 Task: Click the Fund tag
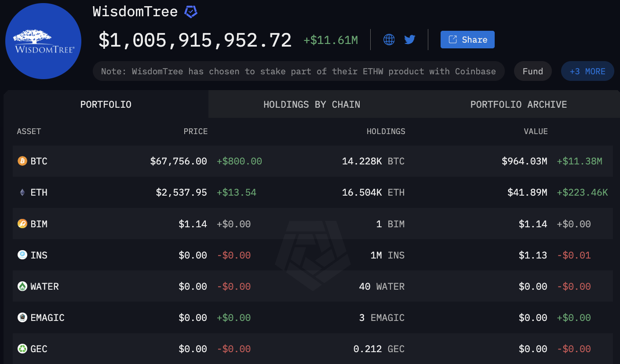pyautogui.click(x=532, y=71)
